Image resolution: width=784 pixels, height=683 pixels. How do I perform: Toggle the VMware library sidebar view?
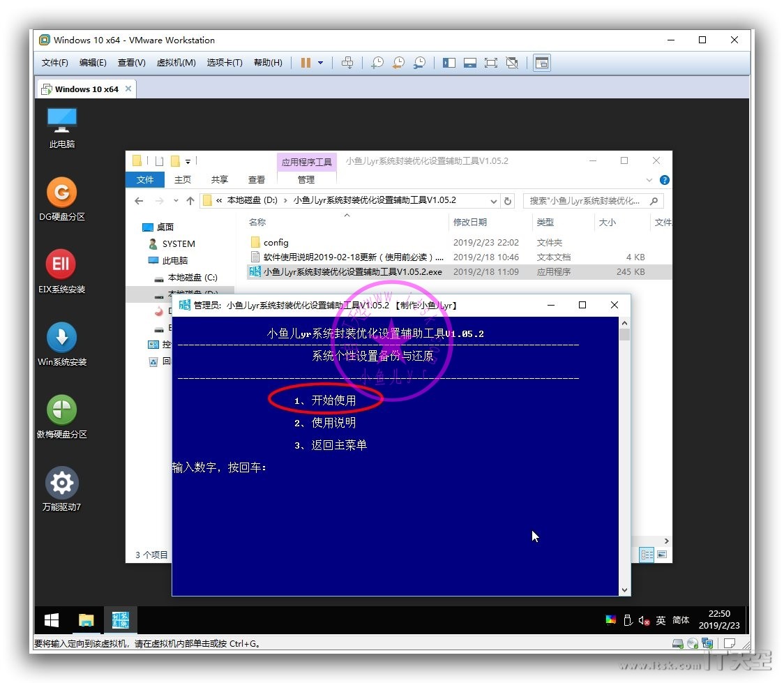449,63
